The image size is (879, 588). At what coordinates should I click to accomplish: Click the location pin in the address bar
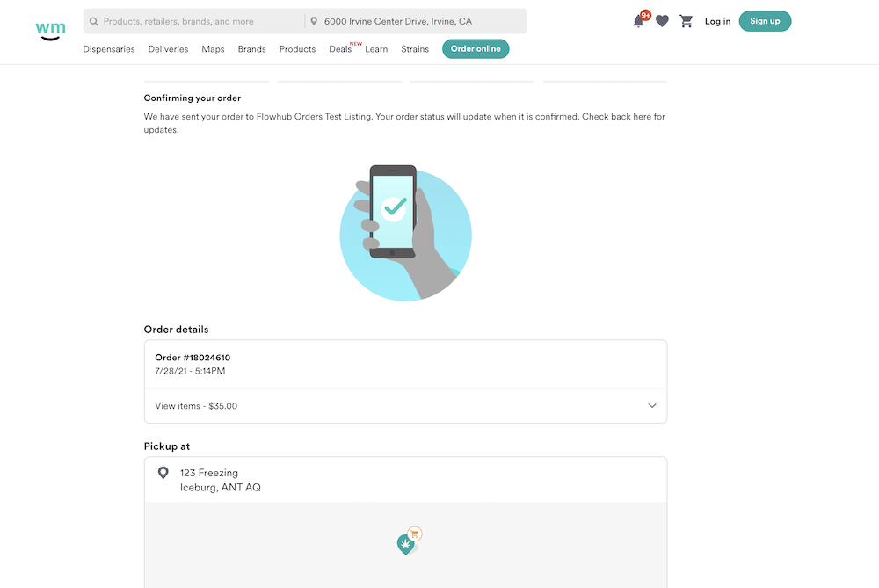(x=313, y=20)
